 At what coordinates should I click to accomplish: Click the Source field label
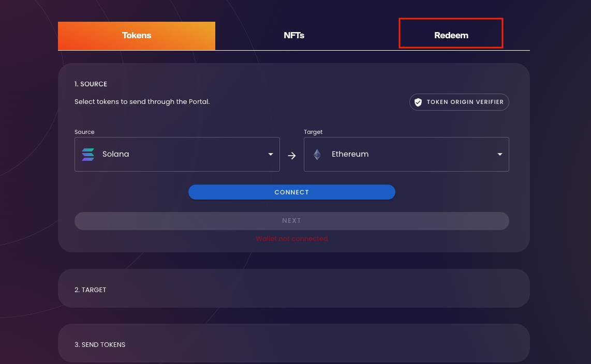(x=84, y=132)
